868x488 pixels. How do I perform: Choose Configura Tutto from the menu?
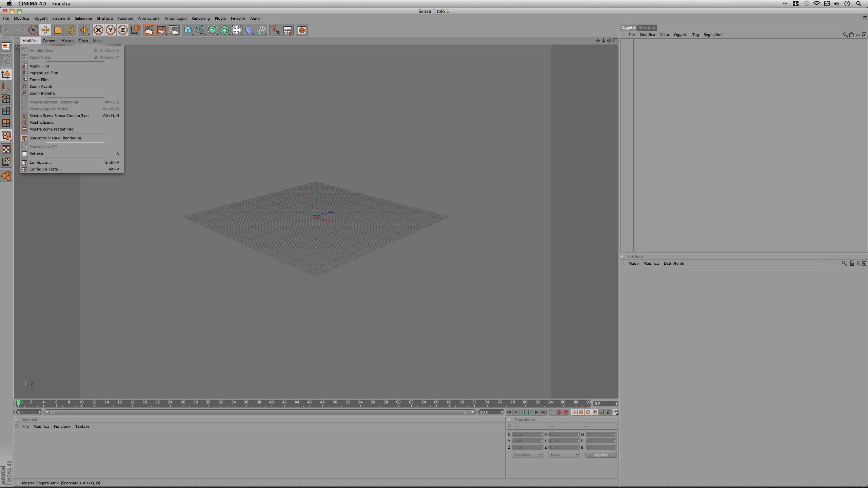pos(45,169)
